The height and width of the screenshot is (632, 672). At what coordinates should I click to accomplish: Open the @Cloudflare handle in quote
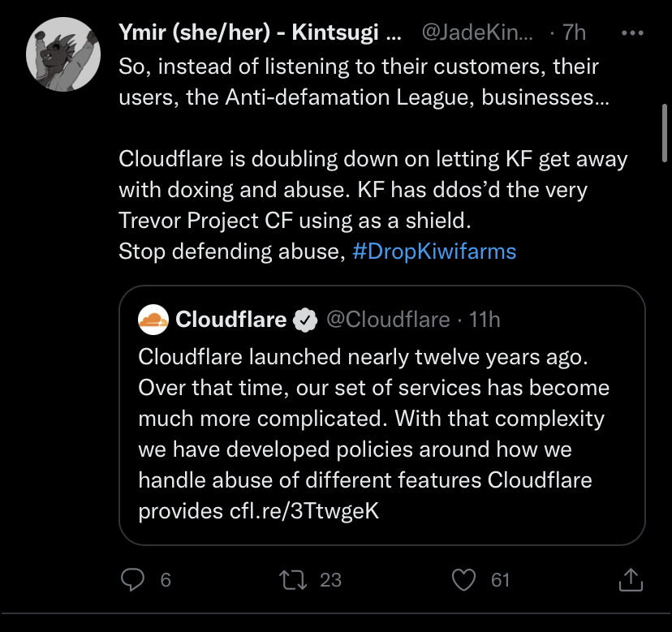click(388, 320)
